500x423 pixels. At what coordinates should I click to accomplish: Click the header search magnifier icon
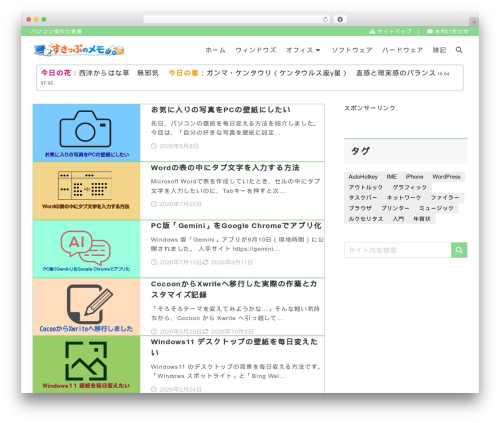click(x=459, y=50)
